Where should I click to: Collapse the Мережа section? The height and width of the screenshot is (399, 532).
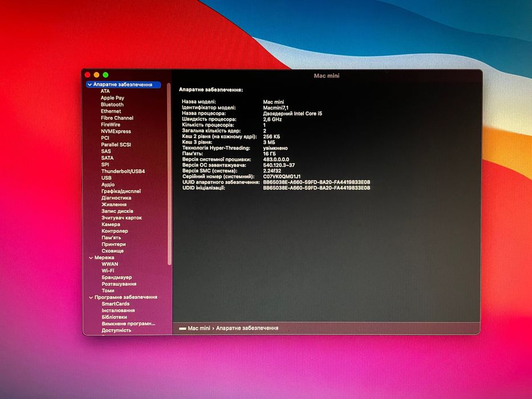point(91,258)
